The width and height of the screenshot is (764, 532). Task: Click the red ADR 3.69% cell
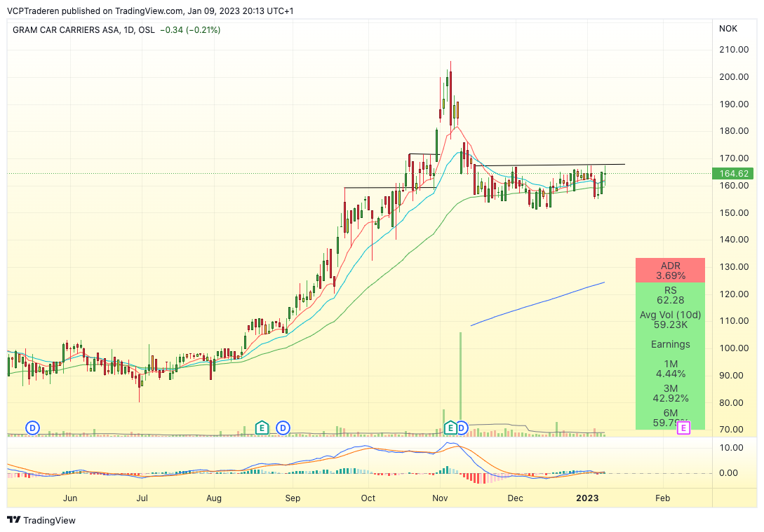pos(671,271)
